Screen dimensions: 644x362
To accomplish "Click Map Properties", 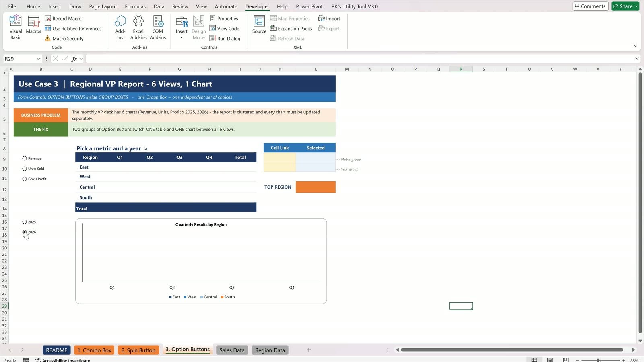I will [290, 19].
